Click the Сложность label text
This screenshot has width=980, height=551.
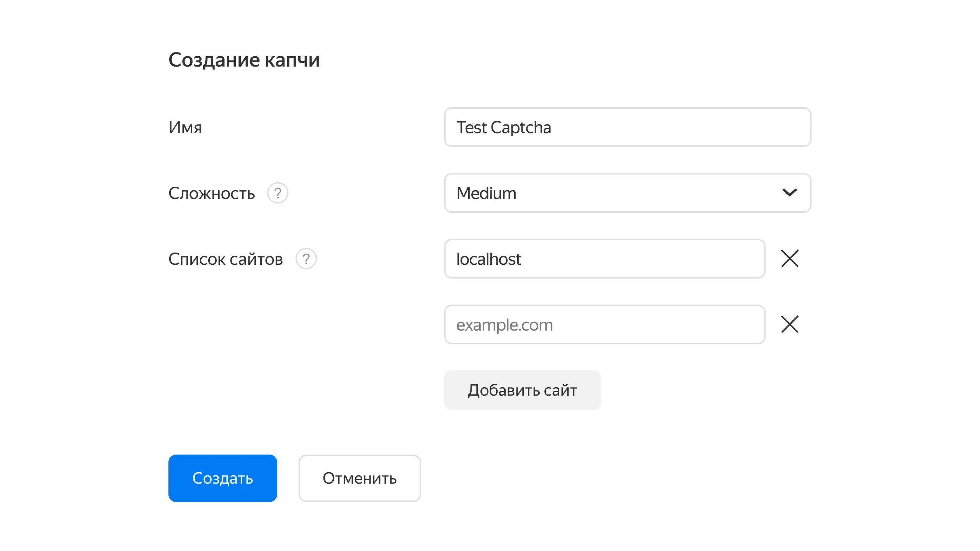pyautogui.click(x=212, y=193)
